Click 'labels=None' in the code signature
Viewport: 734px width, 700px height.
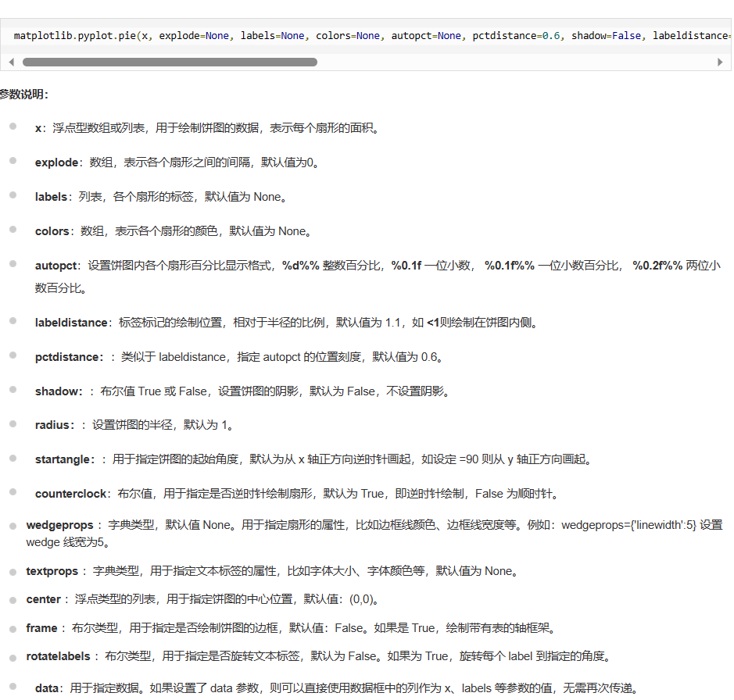[273, 36]
